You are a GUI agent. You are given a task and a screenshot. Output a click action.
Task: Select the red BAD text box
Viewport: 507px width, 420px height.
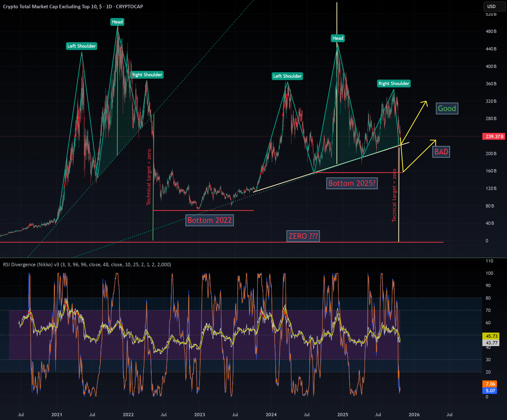(x=441, y=152)
